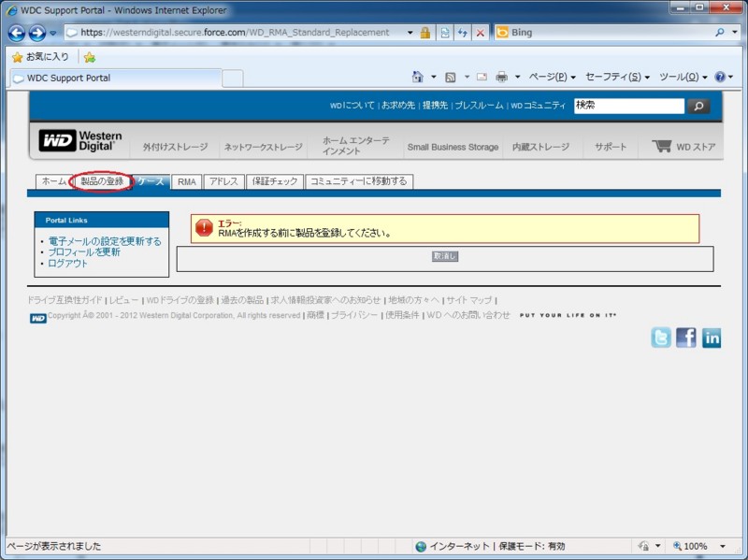The image size is (748, 560).
Task: Click the WD ストア shopping cart icon
Action: point(661,146)
